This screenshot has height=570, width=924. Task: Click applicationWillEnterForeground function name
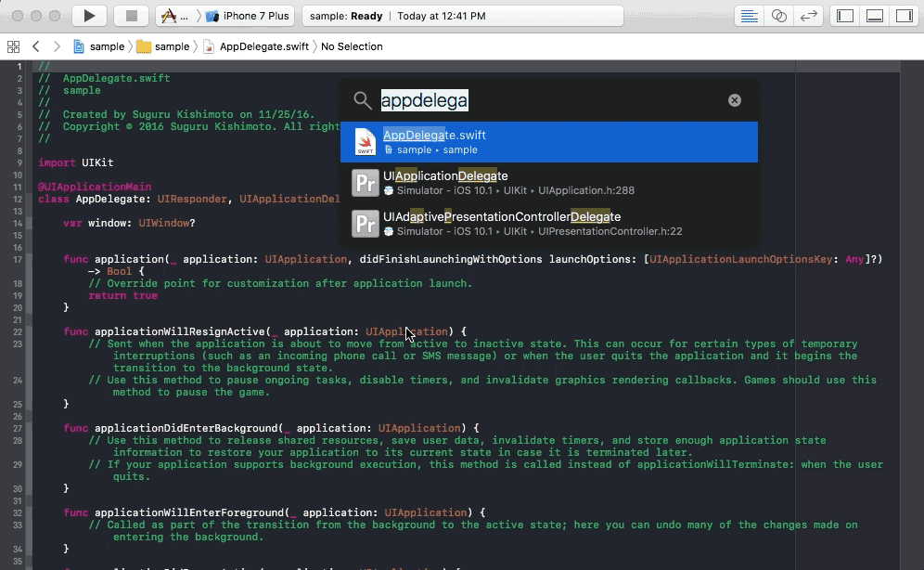point(189,512)
